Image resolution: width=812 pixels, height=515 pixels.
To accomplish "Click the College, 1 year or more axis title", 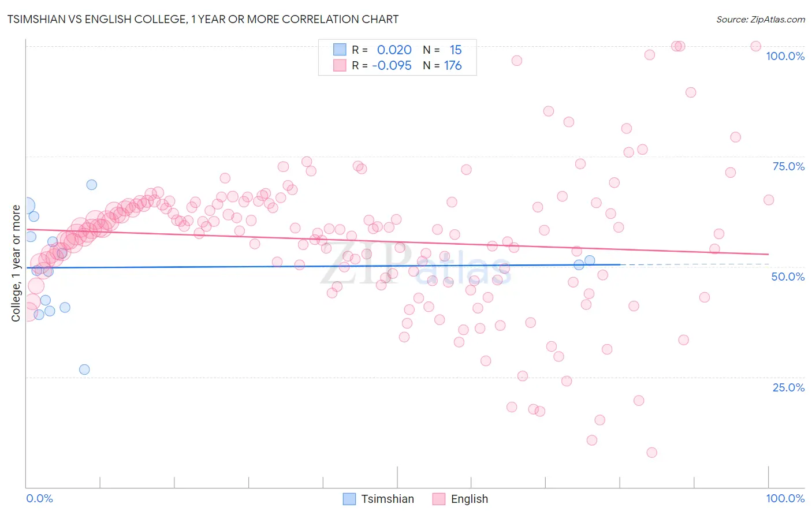I will [x=16, y=263].
